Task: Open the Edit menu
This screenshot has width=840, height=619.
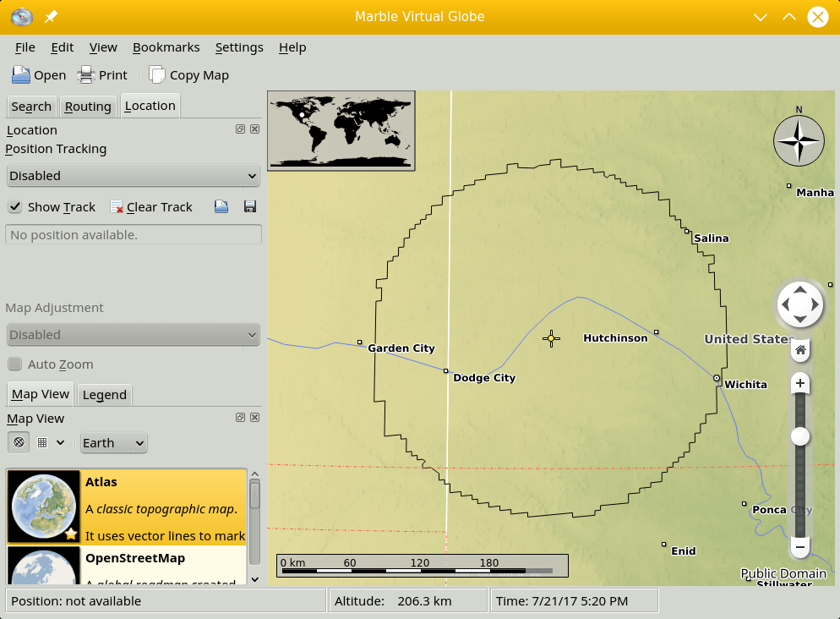Action: coord(63,47)
